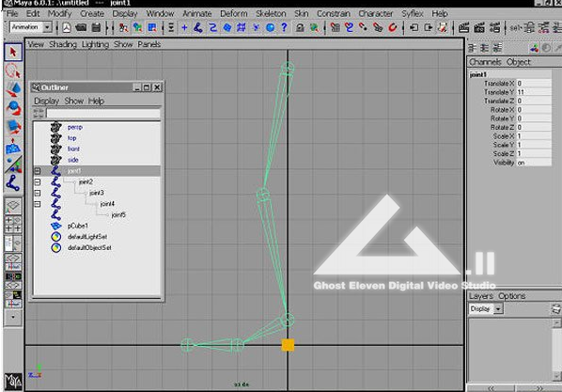This screenshot has width=562, height=392.
Task: Open render globals clapper icon
Action: tap(494, 27)
